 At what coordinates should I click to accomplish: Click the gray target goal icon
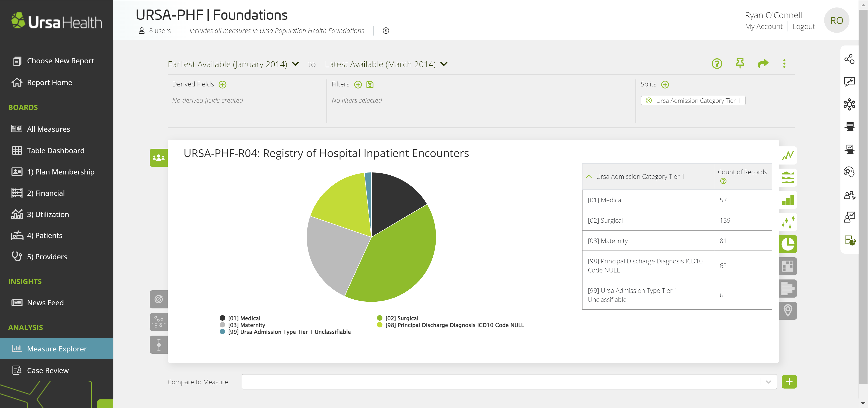point(159,299)
